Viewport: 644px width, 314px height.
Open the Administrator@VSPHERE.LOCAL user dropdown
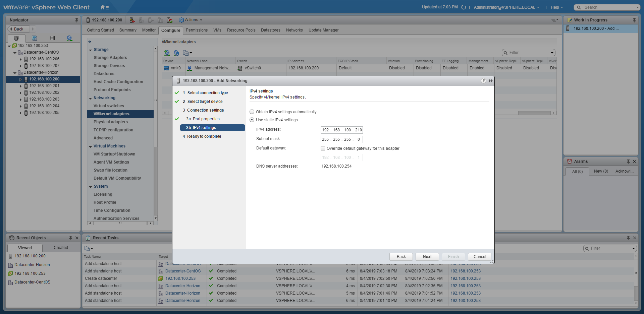click(x=506, y=7)
